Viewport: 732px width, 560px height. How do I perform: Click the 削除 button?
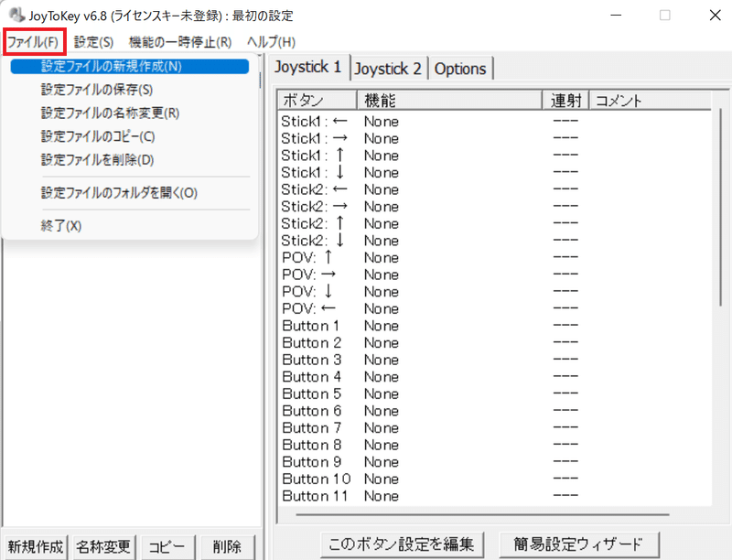(x=227, y=546)
